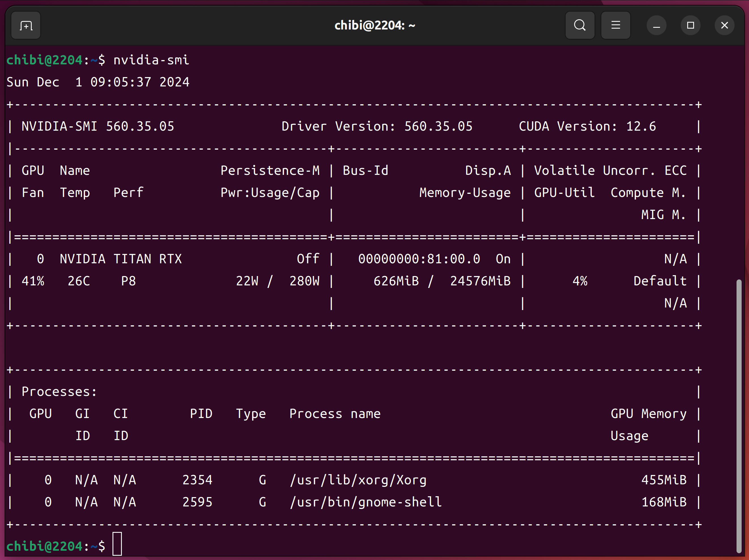Click the /usr/lib/xorg/Xorg process path
Viewport: 749px width, 560px height.
click(x=358, y=480)
